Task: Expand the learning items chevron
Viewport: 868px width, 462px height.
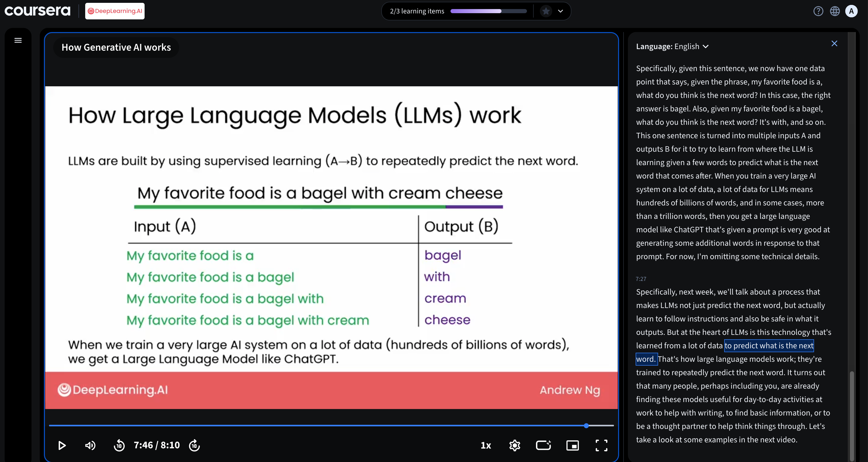Action: click(560, 11)
